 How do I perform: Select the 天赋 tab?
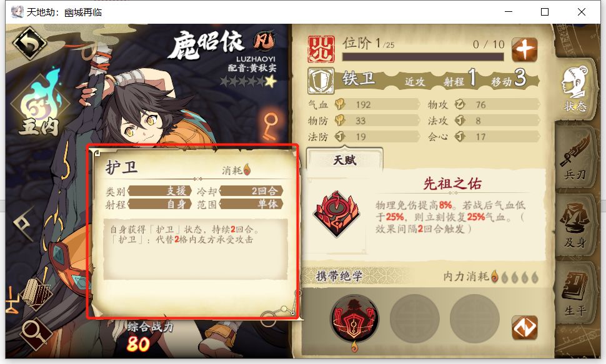pyautogui.click(x=345, y=160)
